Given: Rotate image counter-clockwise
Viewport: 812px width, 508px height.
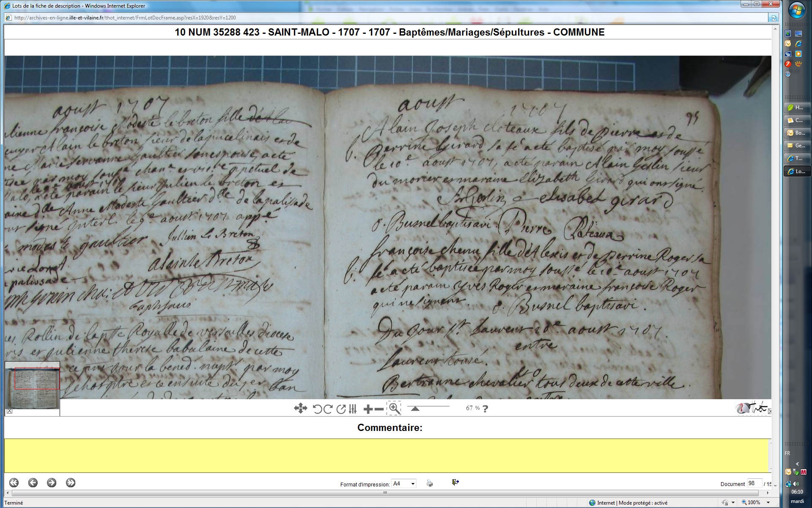Looking at the screenshot, I should coord(317,409).
